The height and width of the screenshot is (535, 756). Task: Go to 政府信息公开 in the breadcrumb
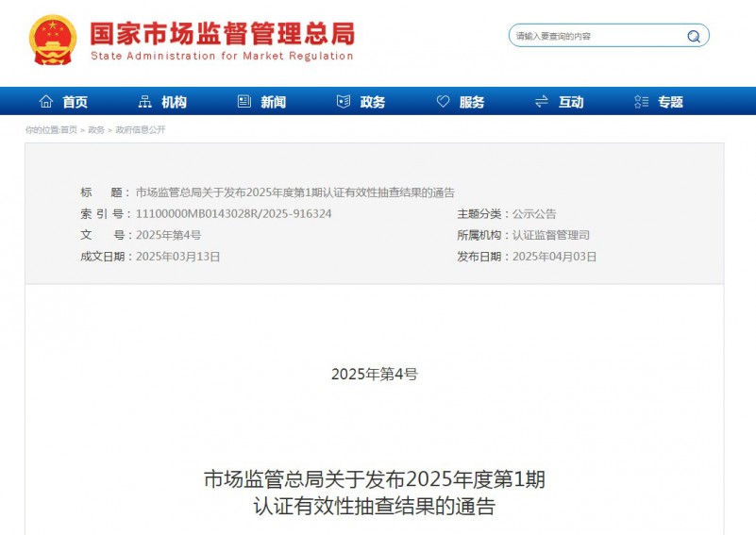[141, 129]
